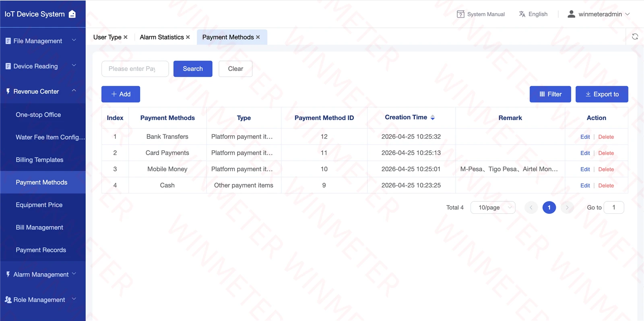Focus the payment method search field
644x321 pixels.
(x=135, y=69)
